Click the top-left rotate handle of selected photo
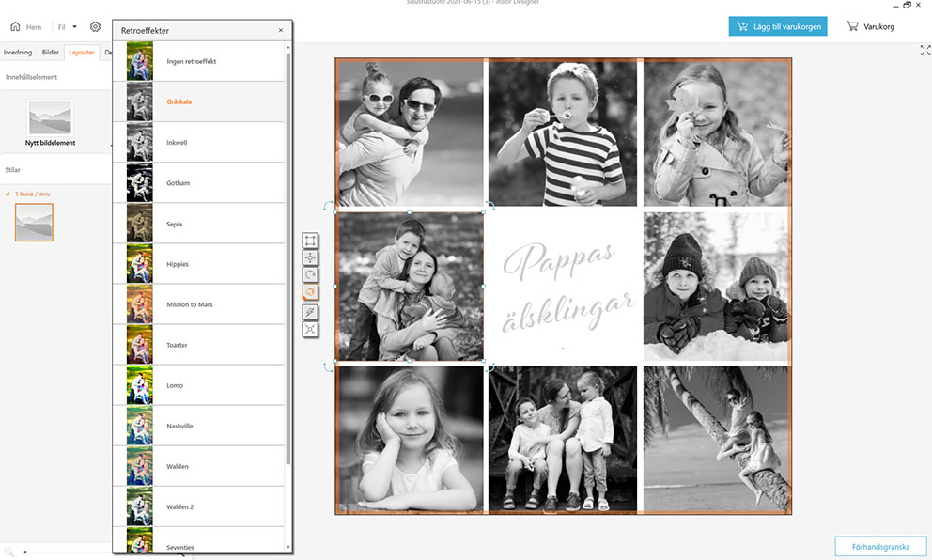The width and height of the screenshot is (932, 560). point(328,206)
